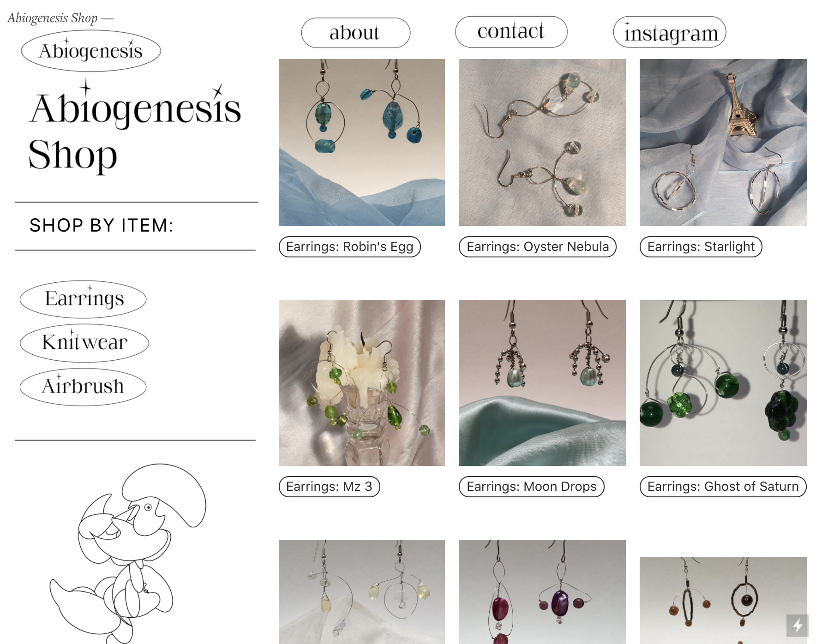Open Ghost of Saturn earrings photo
Screen dimensions: 816x644
[x=723, y=383]
